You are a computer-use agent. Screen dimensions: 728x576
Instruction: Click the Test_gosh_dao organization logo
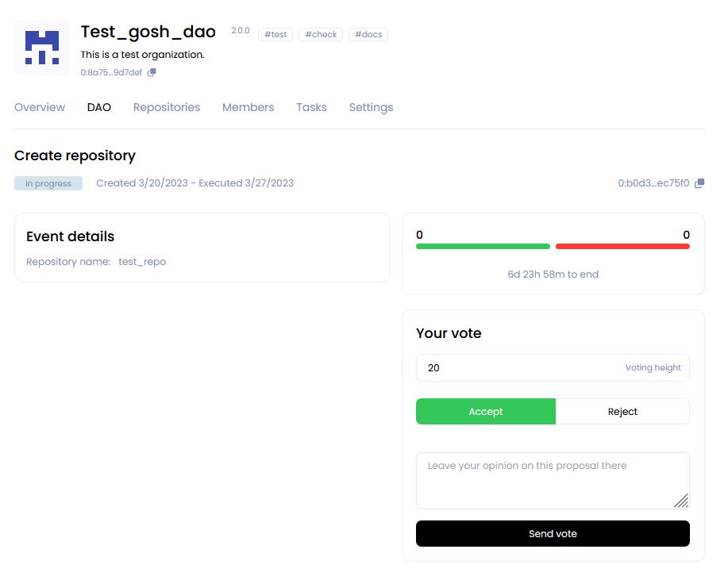point(41,48)
